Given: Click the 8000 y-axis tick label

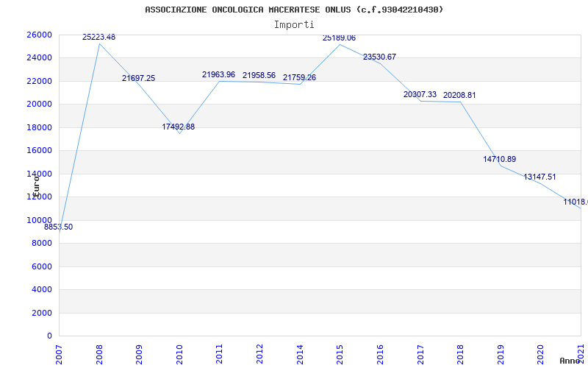Looking at the screenshot, I should [42, 244].
